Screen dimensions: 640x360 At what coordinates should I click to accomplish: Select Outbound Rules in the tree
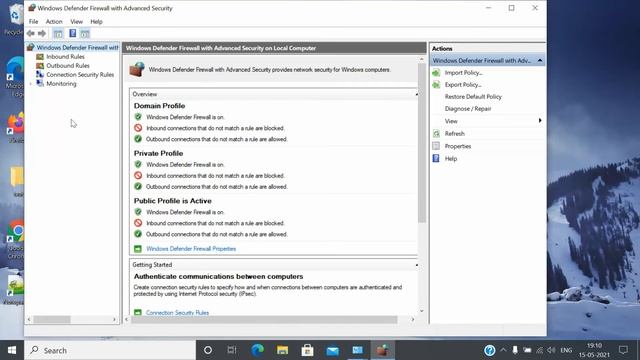68,66
